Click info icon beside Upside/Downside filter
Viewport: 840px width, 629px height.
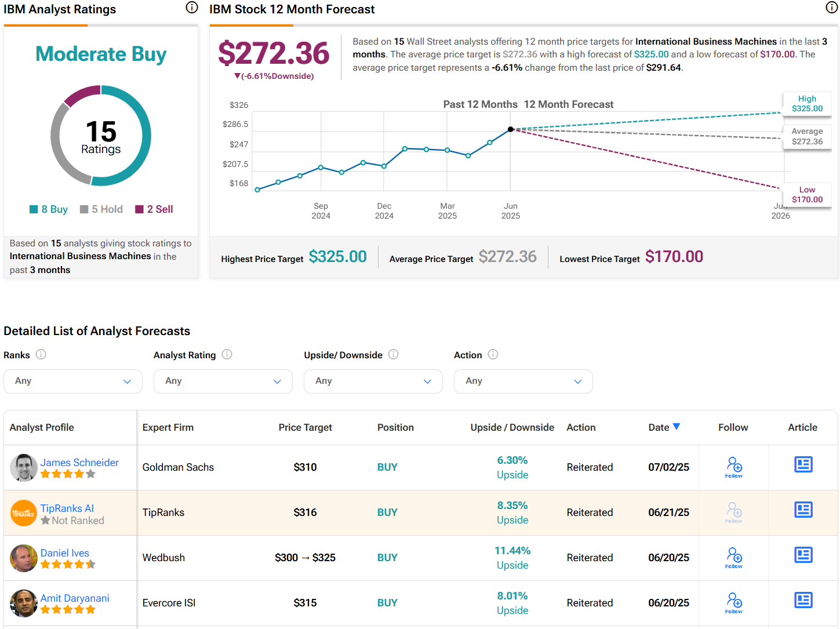pyautogui.click(x=394, y=354)
